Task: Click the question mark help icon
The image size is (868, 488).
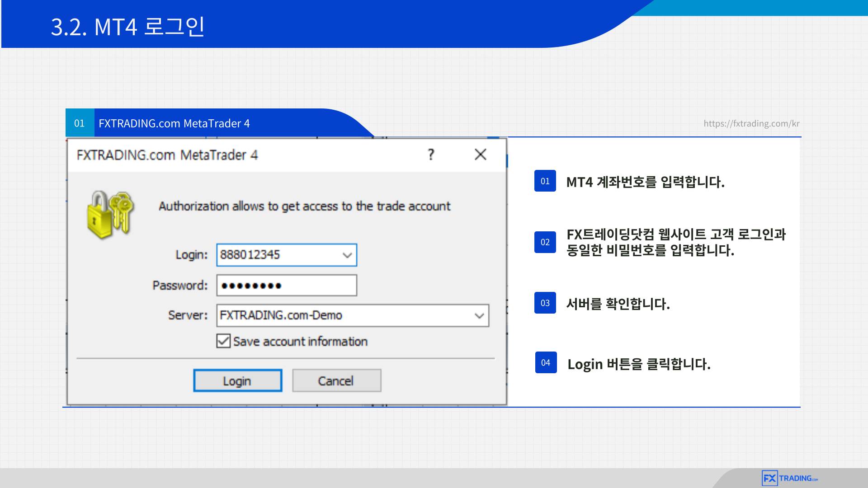Action: (431, 155)
